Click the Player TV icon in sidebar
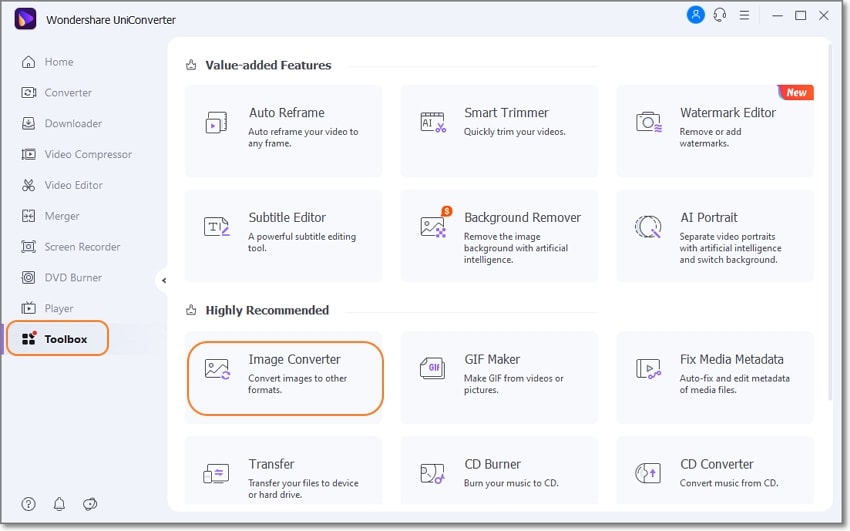 tap(28, 308)
